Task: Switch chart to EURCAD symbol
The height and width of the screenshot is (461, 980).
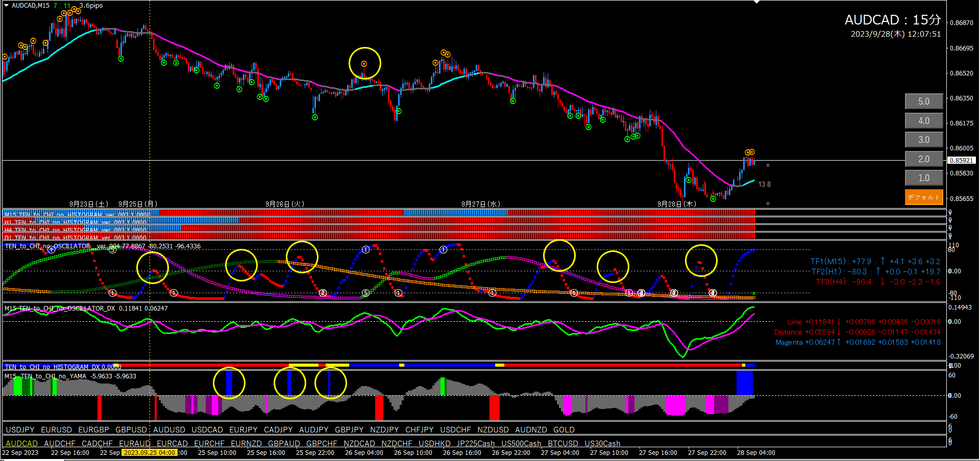Action: click(x=173, y=444)
